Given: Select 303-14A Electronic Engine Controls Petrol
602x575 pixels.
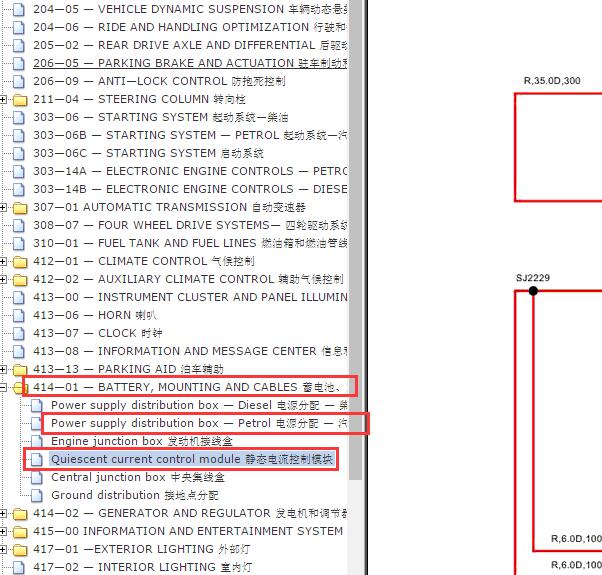Looking at the screenshot, I should (x=190, y=171).
